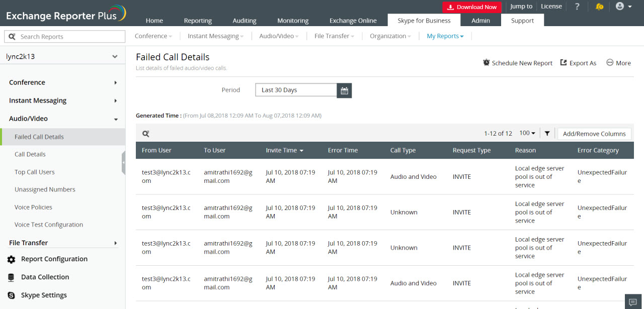Sort by the Error Category column header

coord(598,150)
